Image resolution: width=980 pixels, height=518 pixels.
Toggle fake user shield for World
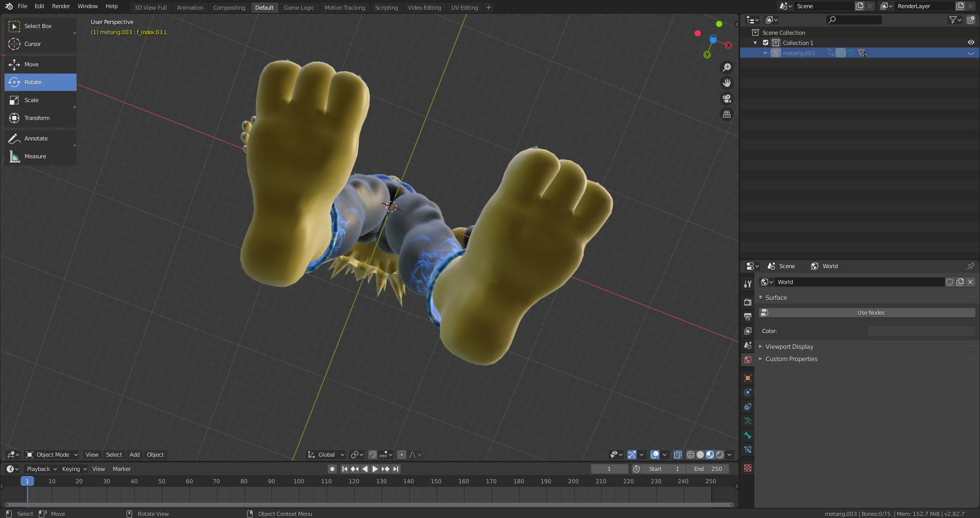tap(950, 282)
